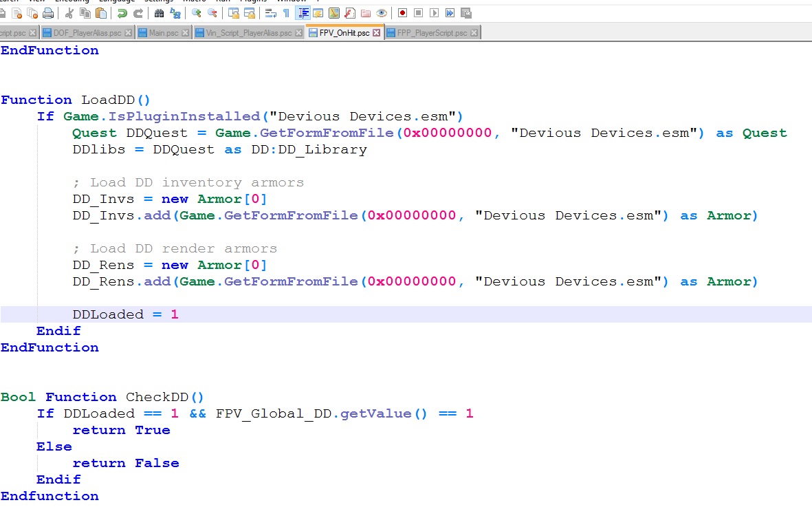812x518 pixels.
Task: Open Find with the binoculars icon
Action: point(159,14)
